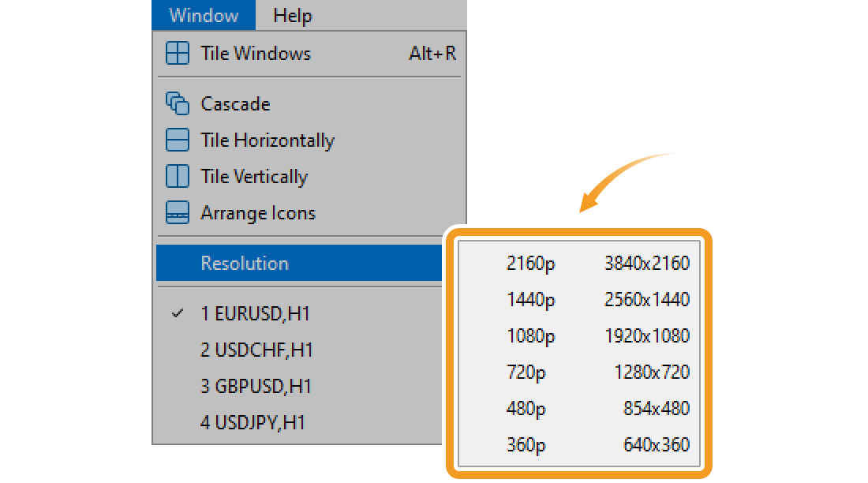868x483 pixels.
Task: Expand the Resolution submenu
Action: [x=245, y=264]
